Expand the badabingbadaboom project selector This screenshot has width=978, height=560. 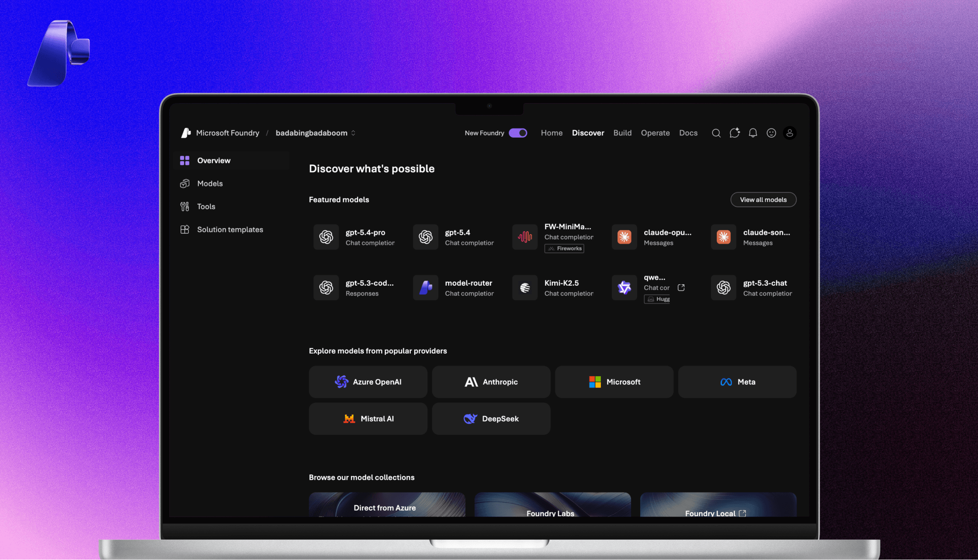[x=315, y=133]
